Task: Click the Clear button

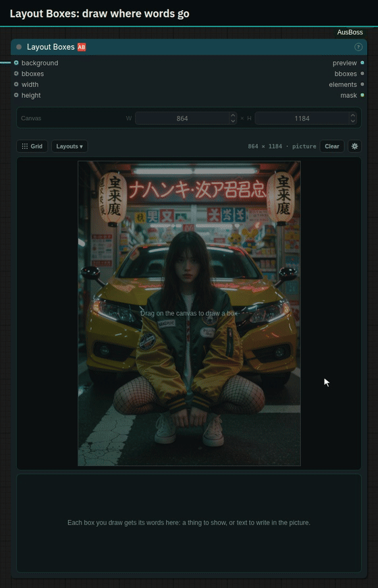Action: coord(332,146)
